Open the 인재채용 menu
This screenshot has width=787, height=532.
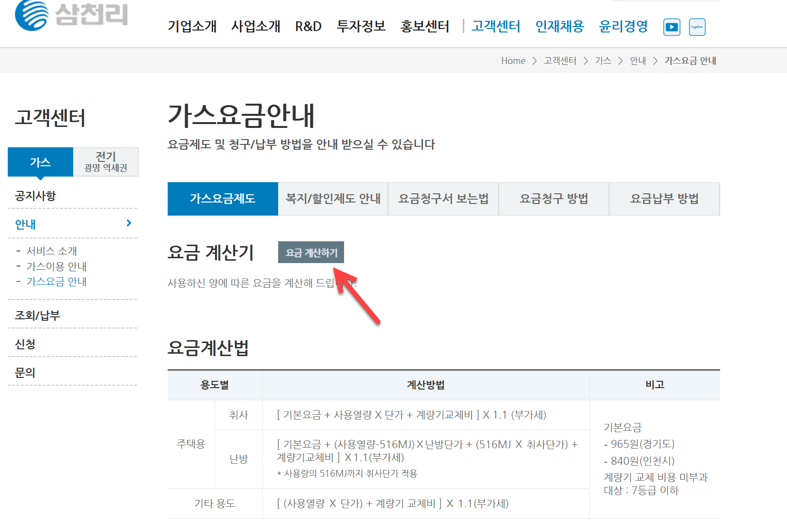point(560,27)
